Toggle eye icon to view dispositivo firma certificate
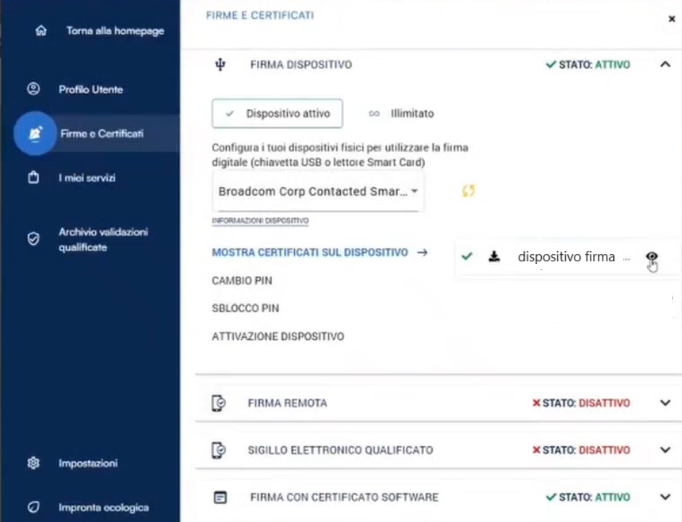 (x=652, y=257)
